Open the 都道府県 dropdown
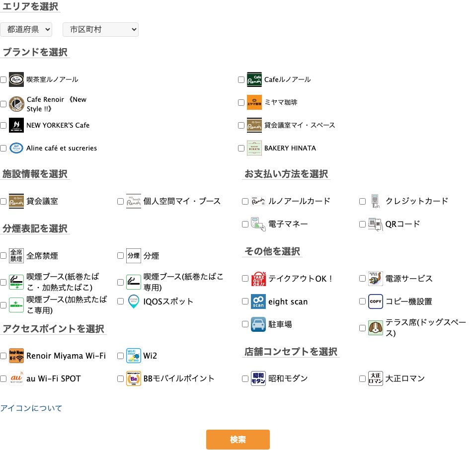Image resolution: width=476 pixels, height=450 pixels. click(26, 29)
